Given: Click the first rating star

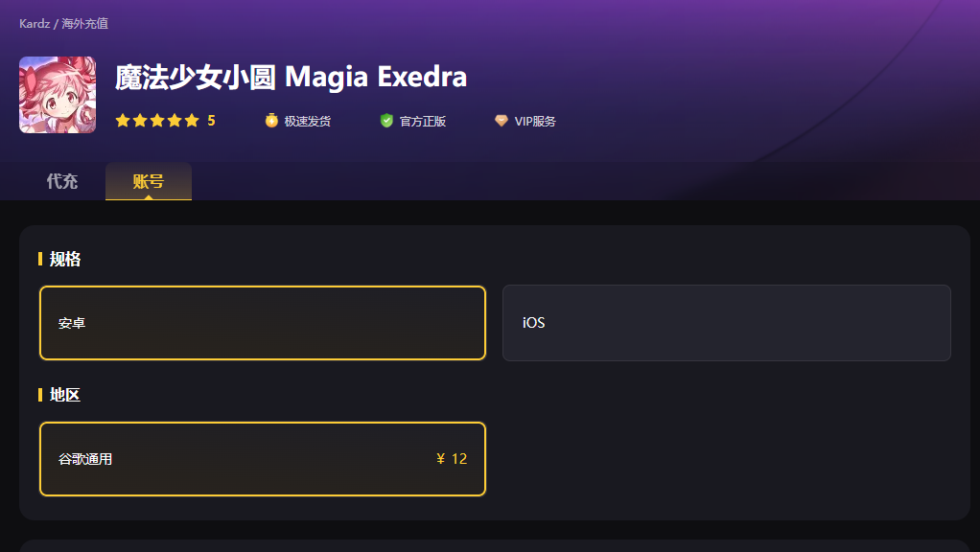Looking at the screenshot, I should (x=123, y=121).
